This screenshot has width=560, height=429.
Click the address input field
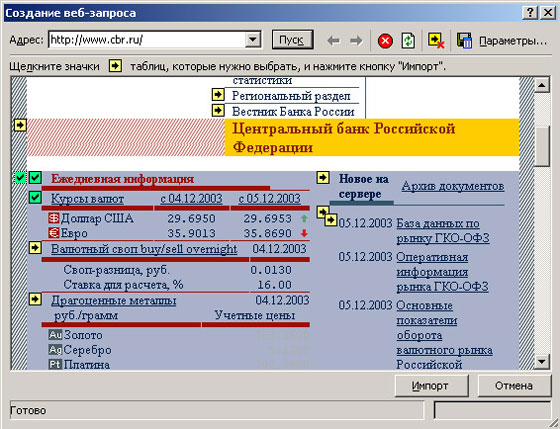coord(147,40)
